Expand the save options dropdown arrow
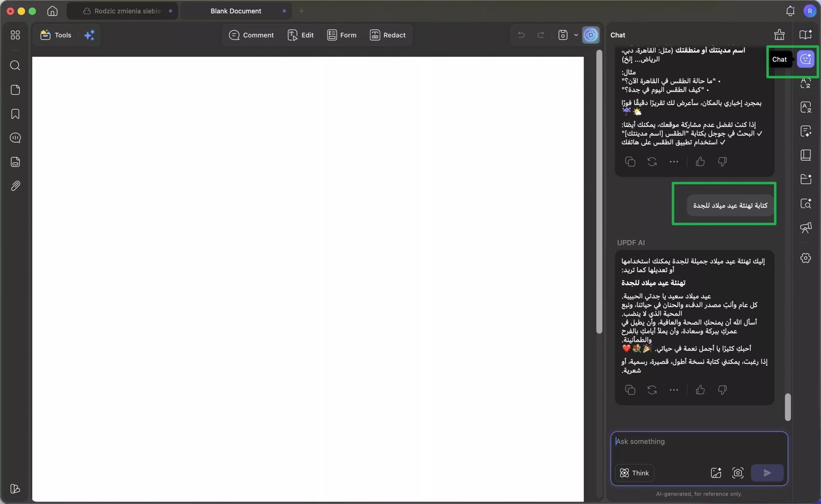Viewport: 821px width, 504px height. pos(576,35)
